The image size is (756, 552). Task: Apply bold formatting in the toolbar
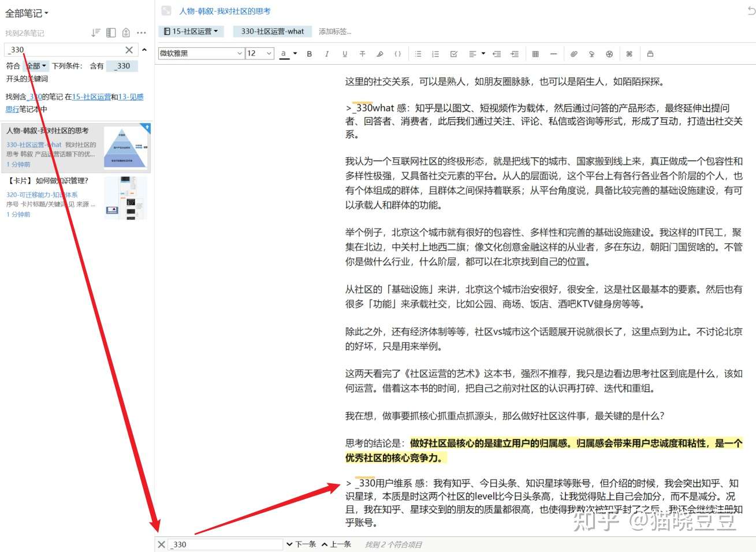(x=310, y=53)
